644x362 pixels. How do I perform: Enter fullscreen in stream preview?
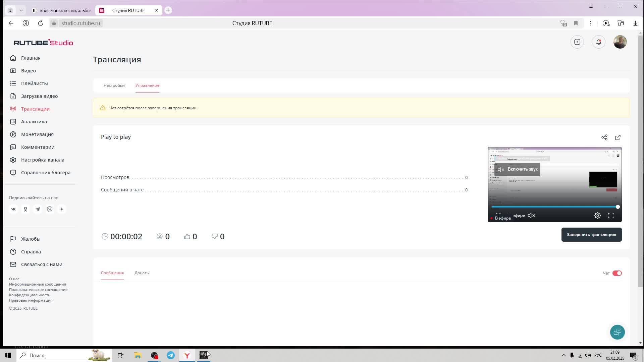(611, 216)
